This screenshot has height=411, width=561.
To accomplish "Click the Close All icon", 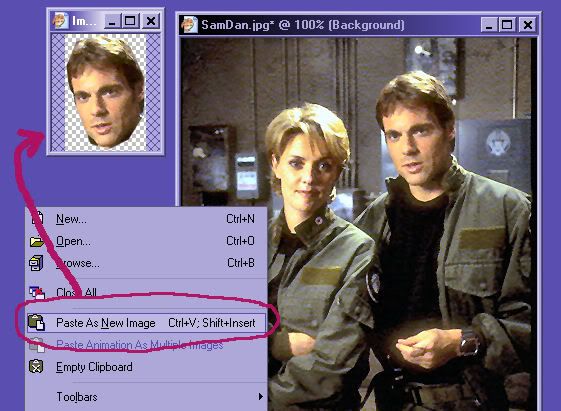I will click(x=37, y=293).
